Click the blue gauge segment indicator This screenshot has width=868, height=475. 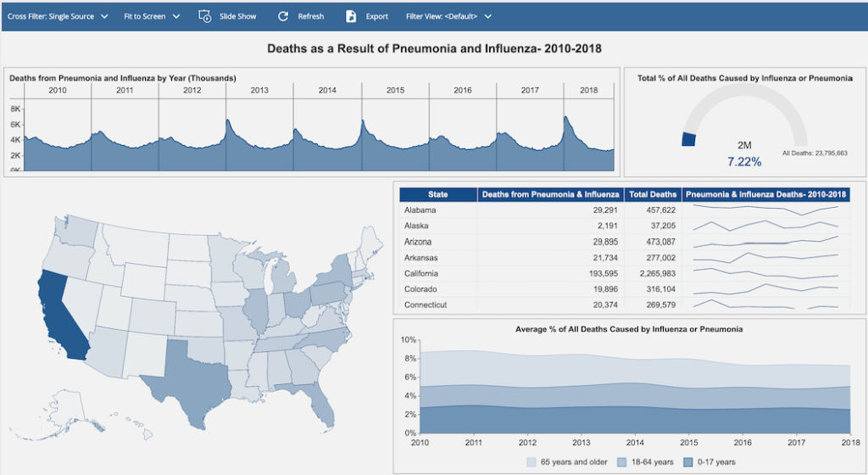(x=688, y=139)
